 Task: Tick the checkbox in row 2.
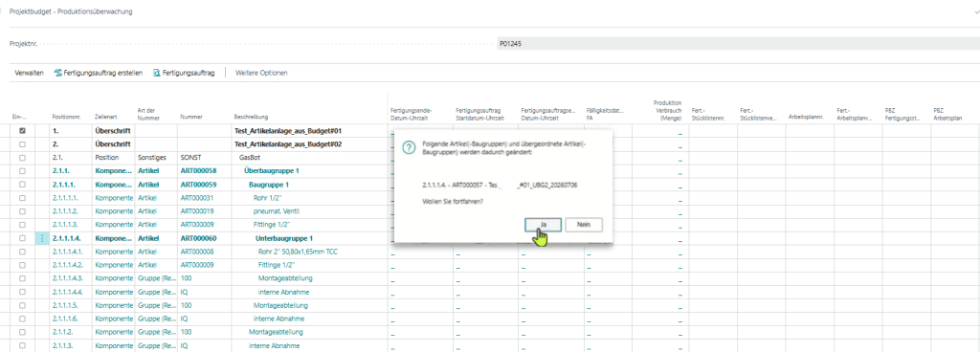tap(23, 144)
